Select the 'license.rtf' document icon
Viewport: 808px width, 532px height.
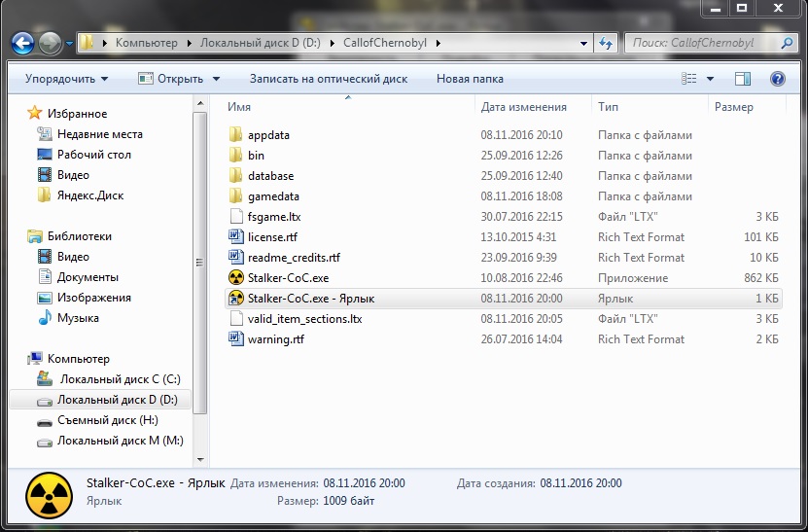[236, 237]
